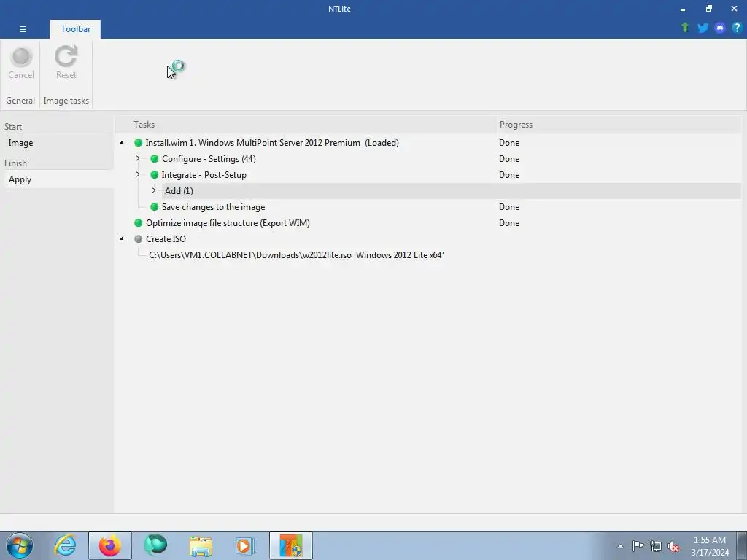This screenshot has width=747, height=560.
Task: Open the Help question mark icon
Action: 737,28
